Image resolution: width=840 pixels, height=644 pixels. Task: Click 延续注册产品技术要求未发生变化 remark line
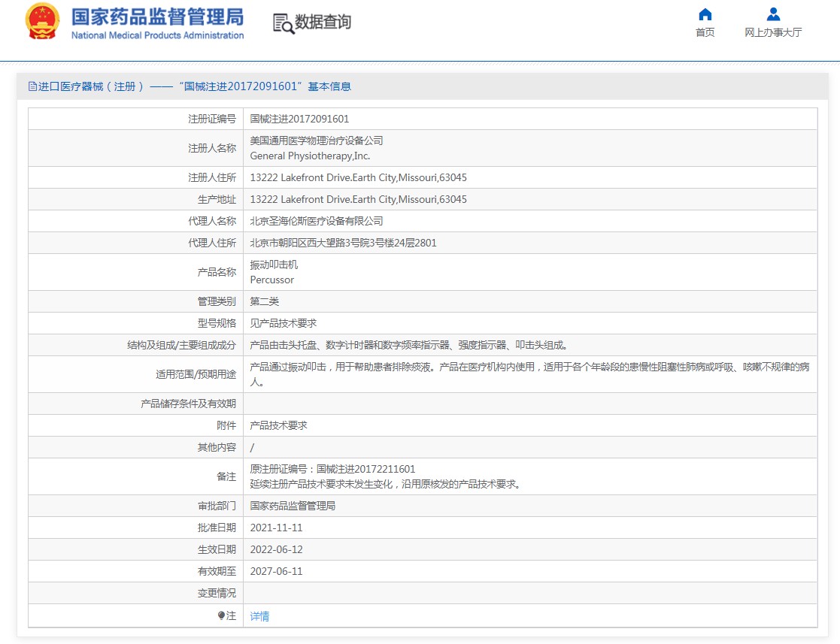click(x=386, y=485)
